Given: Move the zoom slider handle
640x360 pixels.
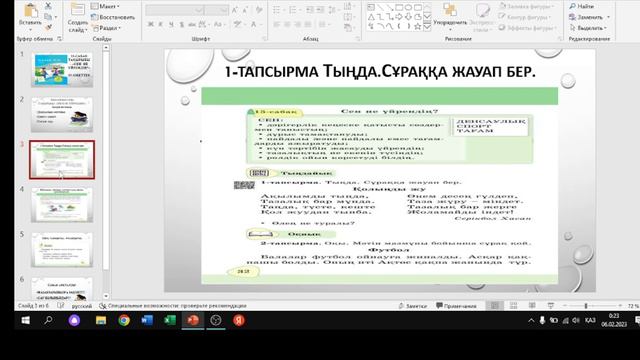Looking at the screenshot, I should pyautogui.click(x=586, y=306).
